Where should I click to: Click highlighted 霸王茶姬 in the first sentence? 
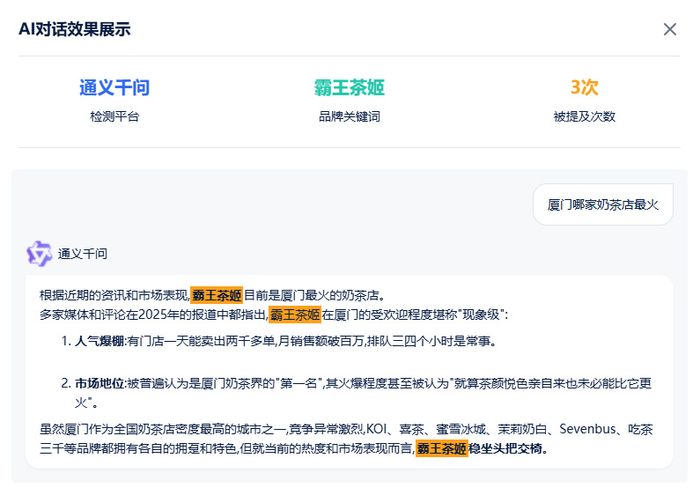pyautogui.click(x=217, y=295)
